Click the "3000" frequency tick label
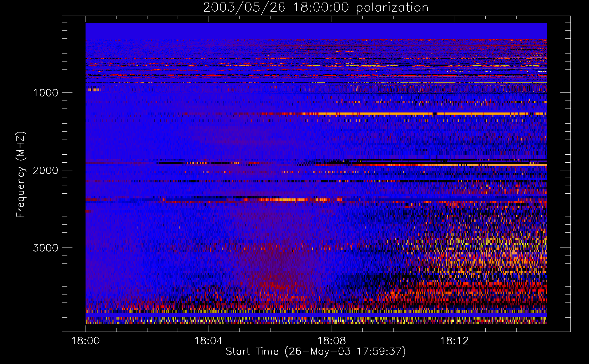The height and width of the screenshot is (364, 589). pos(46,248)
